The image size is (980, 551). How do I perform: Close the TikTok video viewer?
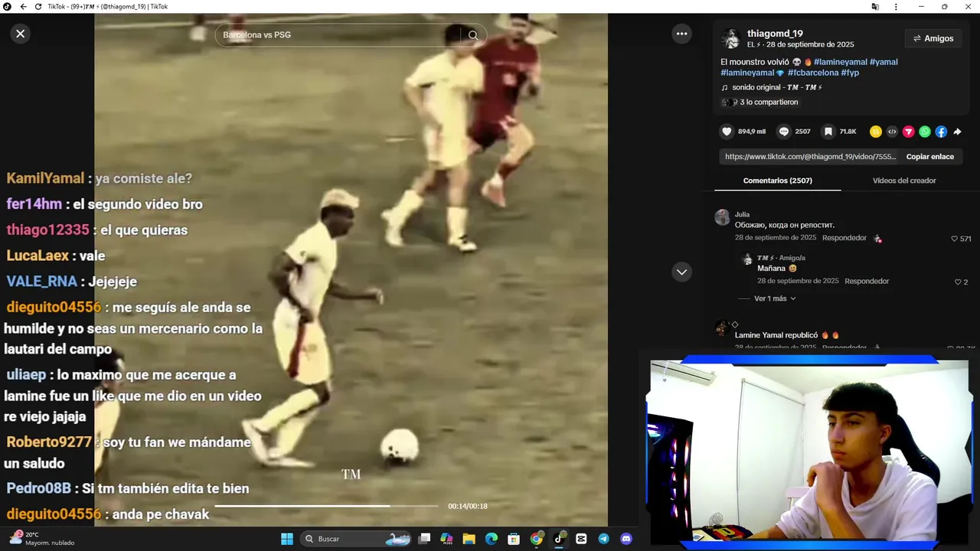tap(21, 34)
